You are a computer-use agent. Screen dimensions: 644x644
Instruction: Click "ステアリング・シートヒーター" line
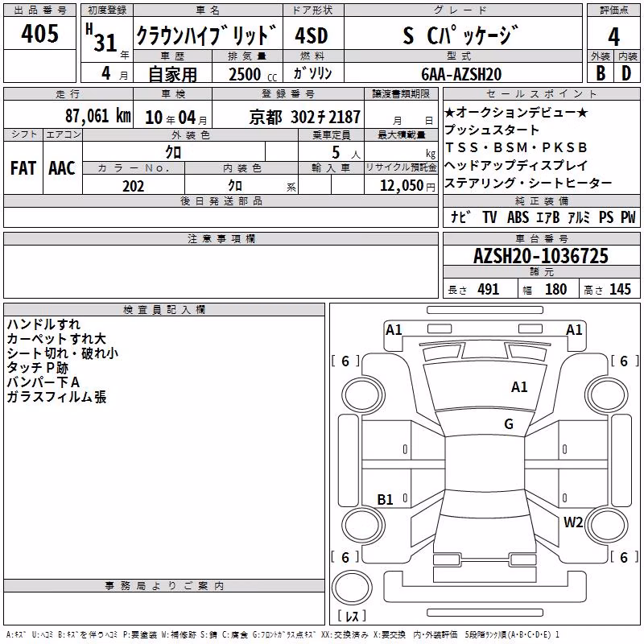528,183
